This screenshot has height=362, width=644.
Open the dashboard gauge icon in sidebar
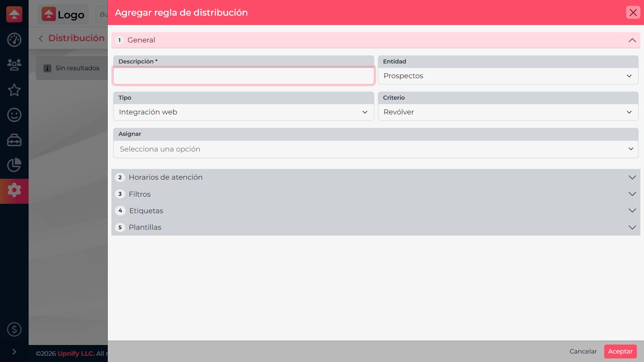(14, 40)
